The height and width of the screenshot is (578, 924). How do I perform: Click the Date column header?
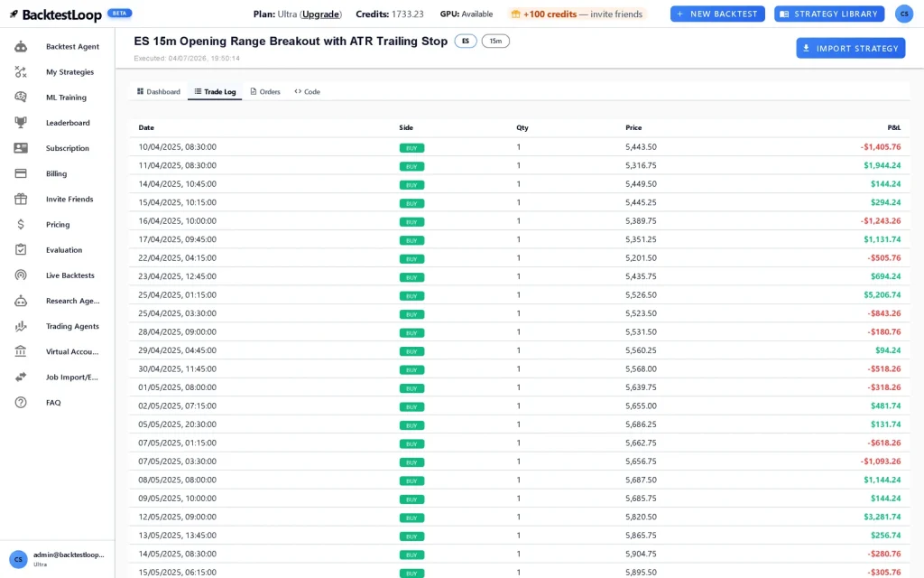tap(146, 127)
